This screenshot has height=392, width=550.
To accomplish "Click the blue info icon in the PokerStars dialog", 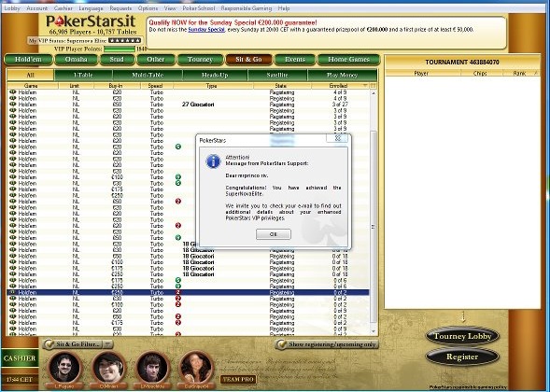I will click(x=213, y=161).
